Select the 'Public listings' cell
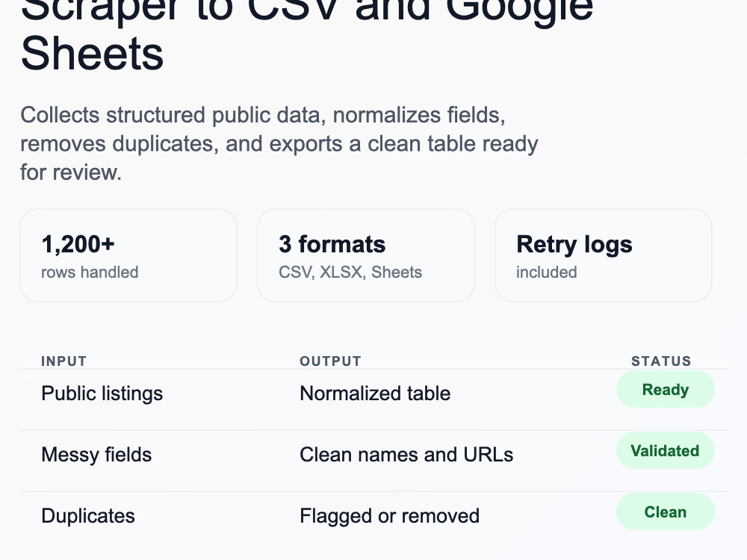 [x=102, y=393]
